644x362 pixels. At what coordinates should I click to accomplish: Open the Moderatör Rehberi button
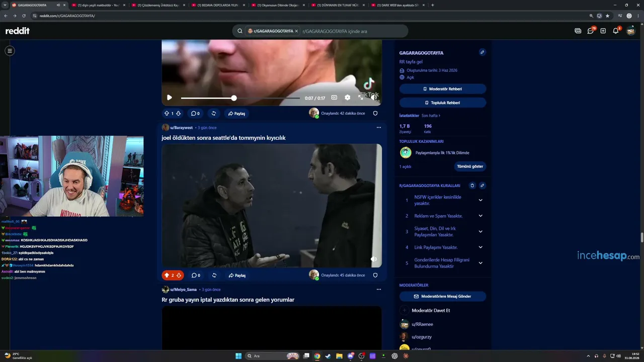pos(443,89)
